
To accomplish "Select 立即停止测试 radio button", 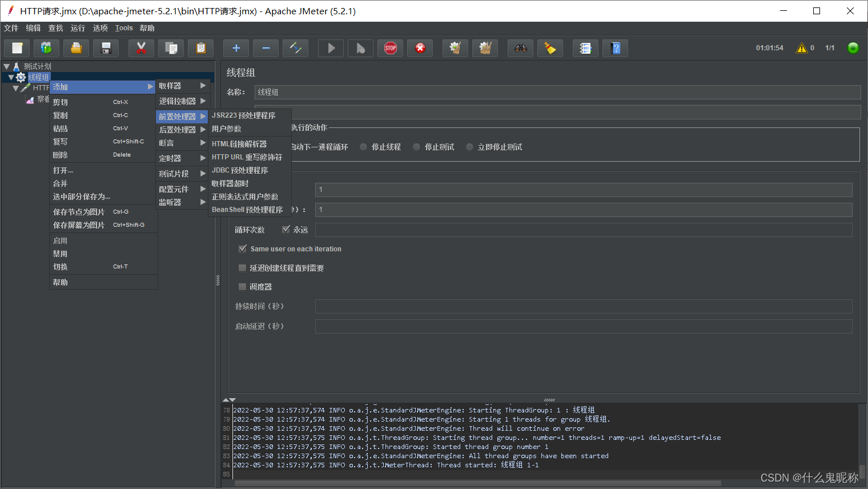I will [x=469, y=147].
